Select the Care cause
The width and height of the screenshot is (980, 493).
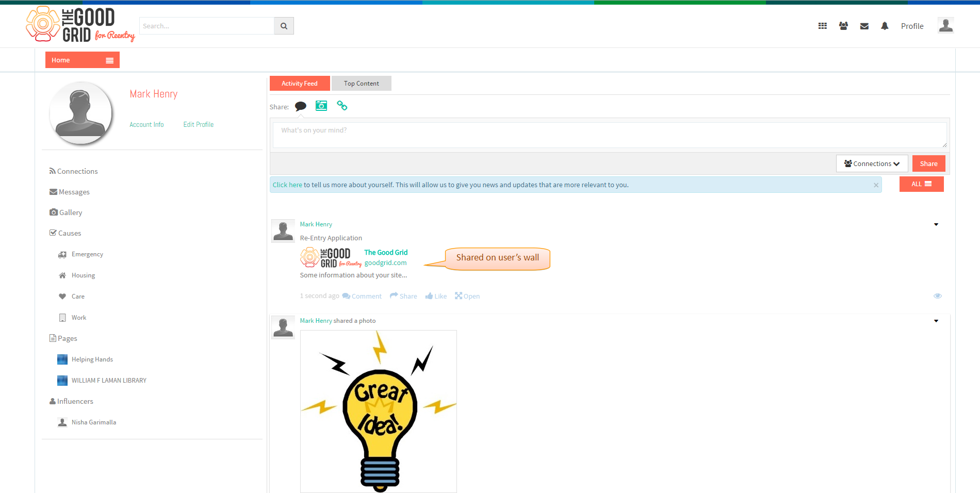72,297
